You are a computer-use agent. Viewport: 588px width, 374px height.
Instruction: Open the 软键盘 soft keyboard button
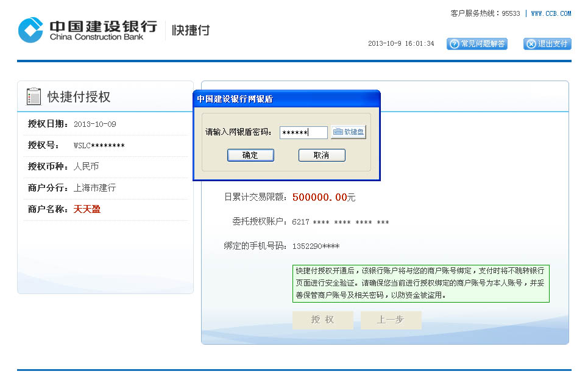(349, 132)
